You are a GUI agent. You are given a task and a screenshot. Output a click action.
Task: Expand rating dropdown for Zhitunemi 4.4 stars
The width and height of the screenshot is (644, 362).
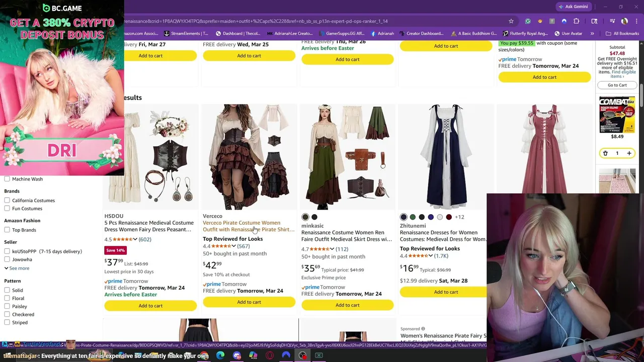tap(431, 256)
